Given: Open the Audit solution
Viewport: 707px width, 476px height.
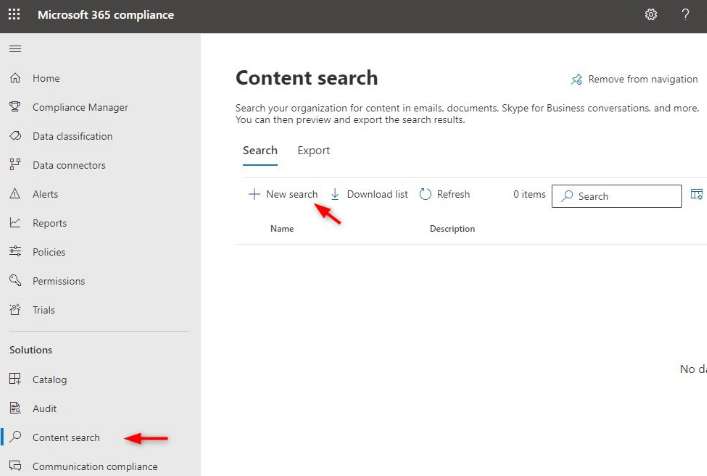Looking at the screenshot, I should tap(45, 408).
